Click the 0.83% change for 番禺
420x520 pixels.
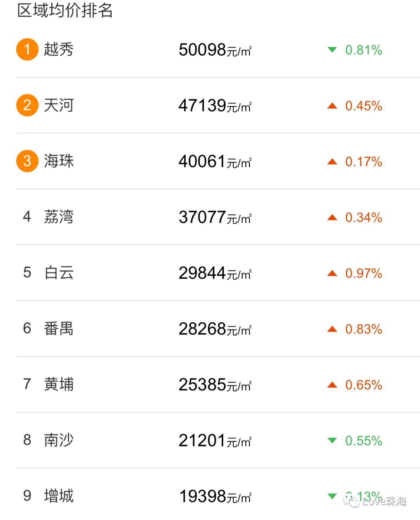pos(364,329)
